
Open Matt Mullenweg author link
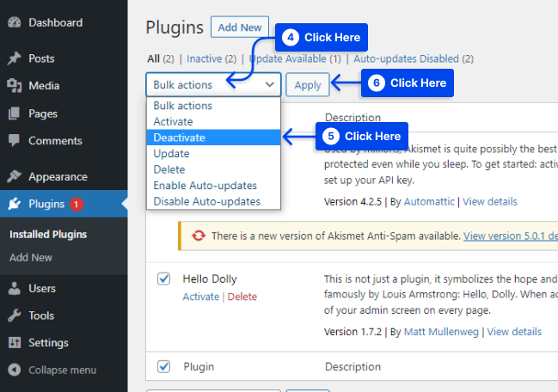441,332
